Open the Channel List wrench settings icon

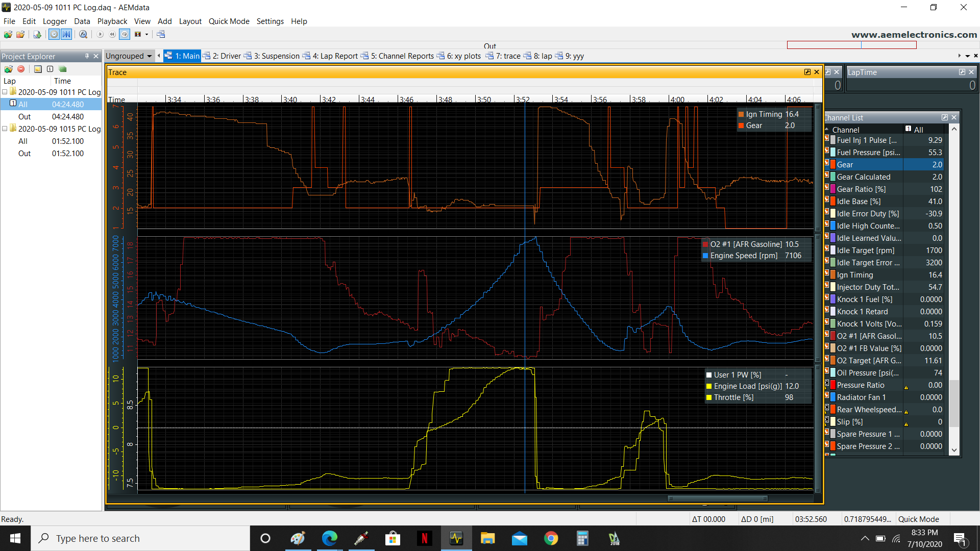coord(944,117)
